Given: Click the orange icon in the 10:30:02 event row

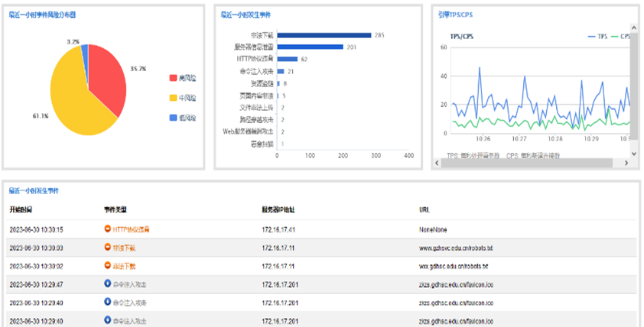Looking at the screenshot, I should pos(108,265).
